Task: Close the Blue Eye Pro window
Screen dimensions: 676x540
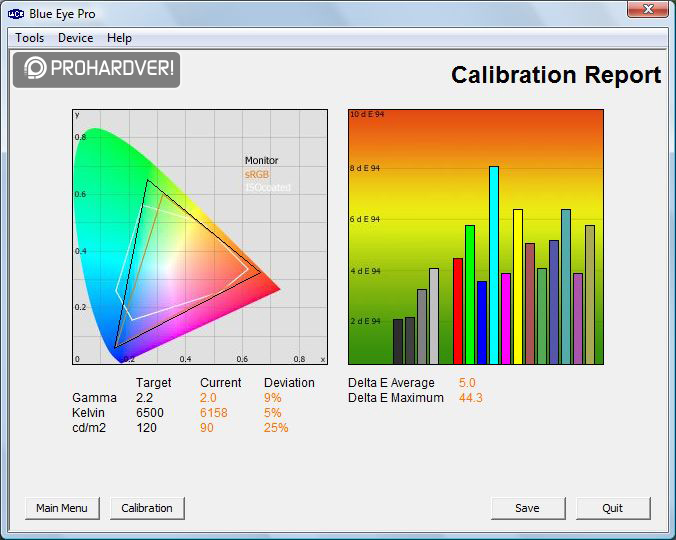Action: coord(648,9)
